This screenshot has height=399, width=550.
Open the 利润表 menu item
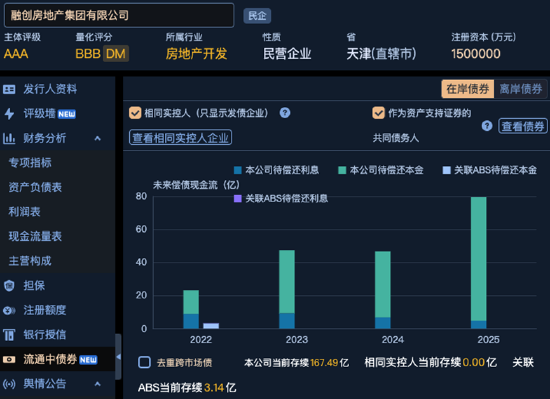point(25,212)
